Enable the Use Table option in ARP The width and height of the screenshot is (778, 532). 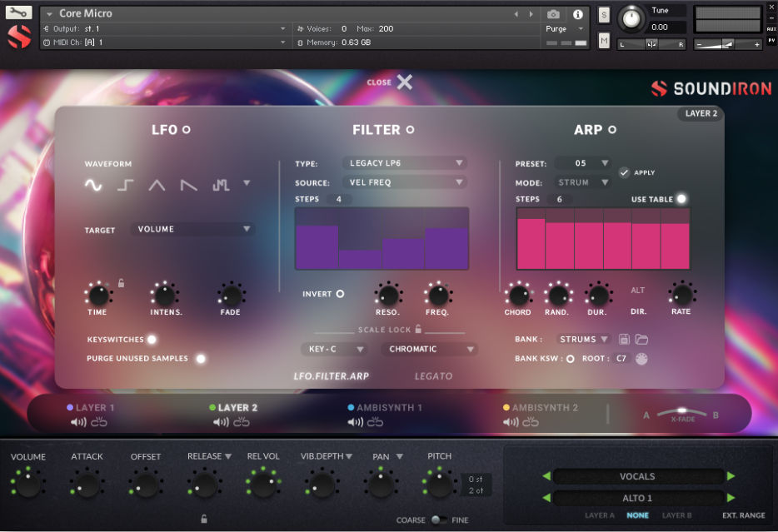click(x=680, y=199)
